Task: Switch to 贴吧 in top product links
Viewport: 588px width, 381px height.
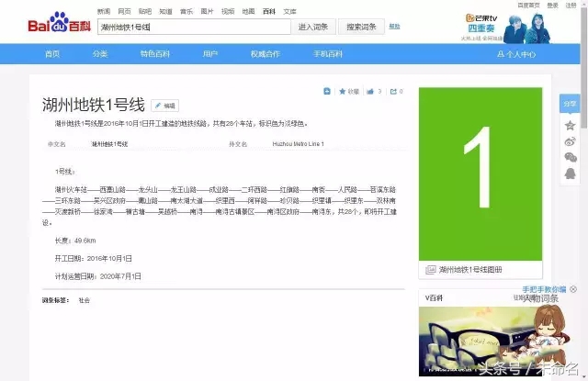Action: [x=145, y=12]
